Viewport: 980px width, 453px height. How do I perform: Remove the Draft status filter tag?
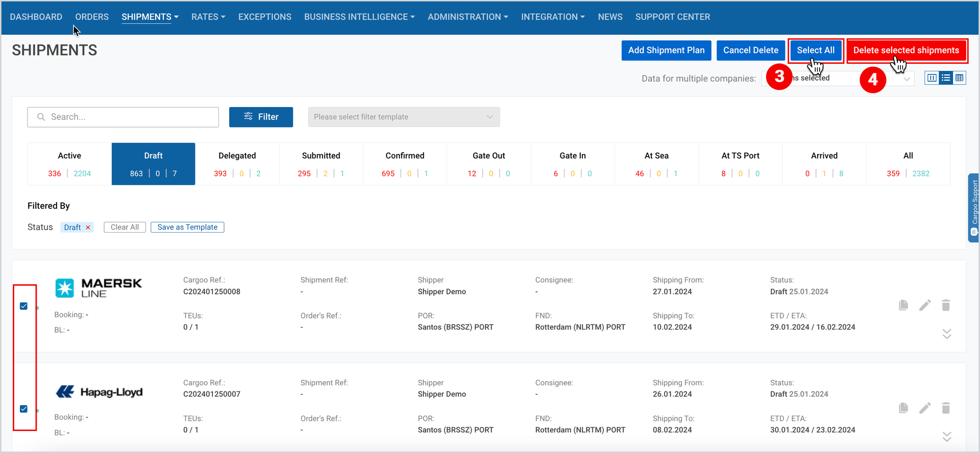click(88, 228)
